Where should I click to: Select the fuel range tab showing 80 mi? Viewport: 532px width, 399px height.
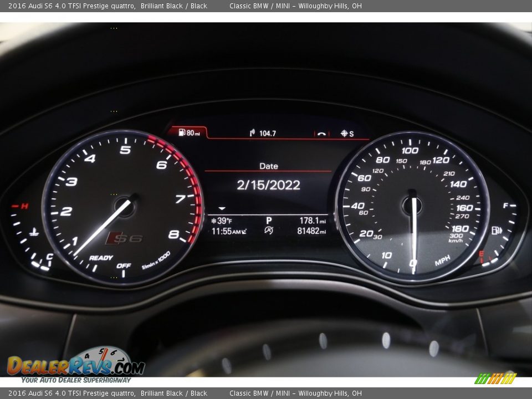coord(187,132)
